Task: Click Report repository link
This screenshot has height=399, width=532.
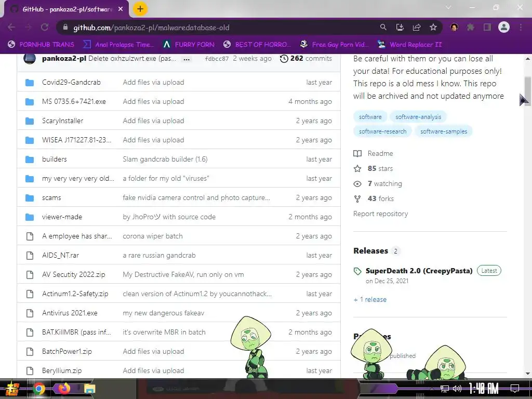Action: [x=380, y=214]
